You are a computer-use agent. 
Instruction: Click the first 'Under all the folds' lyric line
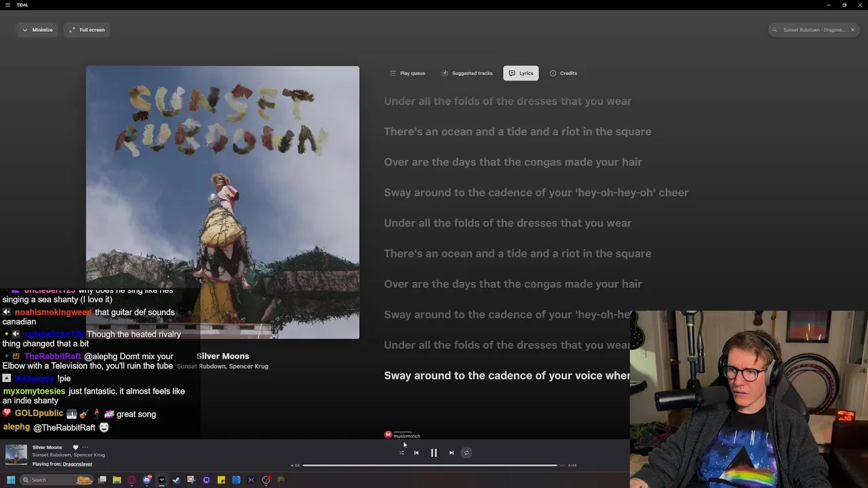(507, 101)
